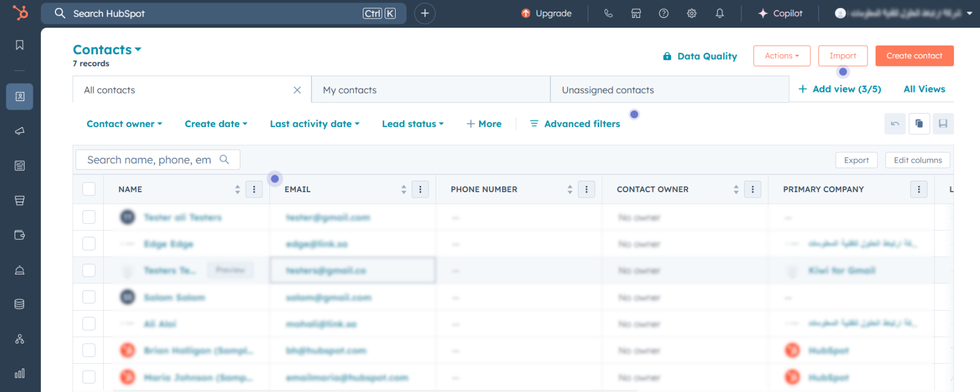This screenshot has height=392, width=980.
Task: Open the Actions dropdown button
Action: pyautogui.click(x=782, y=56)
